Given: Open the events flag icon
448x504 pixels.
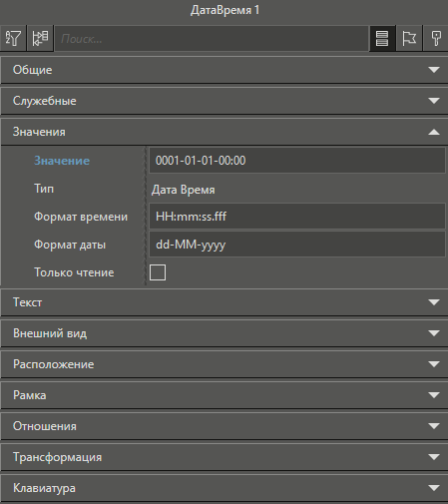Looking at the screenshot, I should (x=409, y=38).
